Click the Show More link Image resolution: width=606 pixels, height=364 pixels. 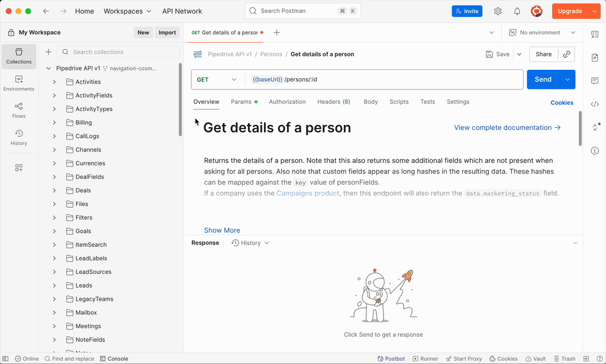(x=222, y=230)
